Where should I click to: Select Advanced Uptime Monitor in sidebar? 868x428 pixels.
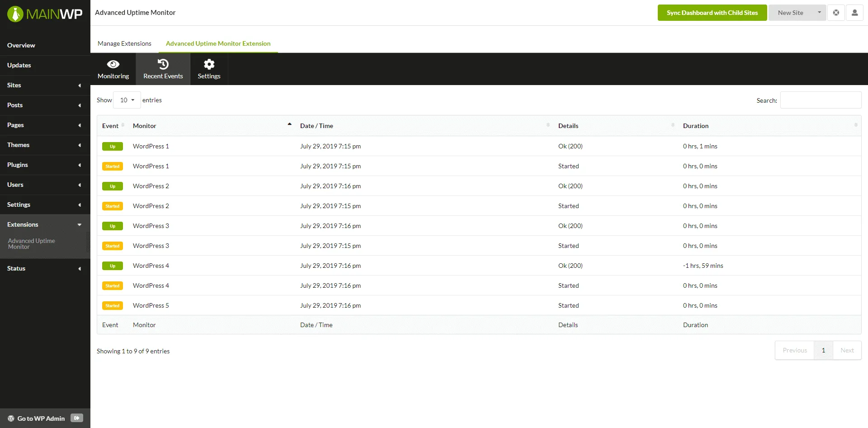point(32,243)
